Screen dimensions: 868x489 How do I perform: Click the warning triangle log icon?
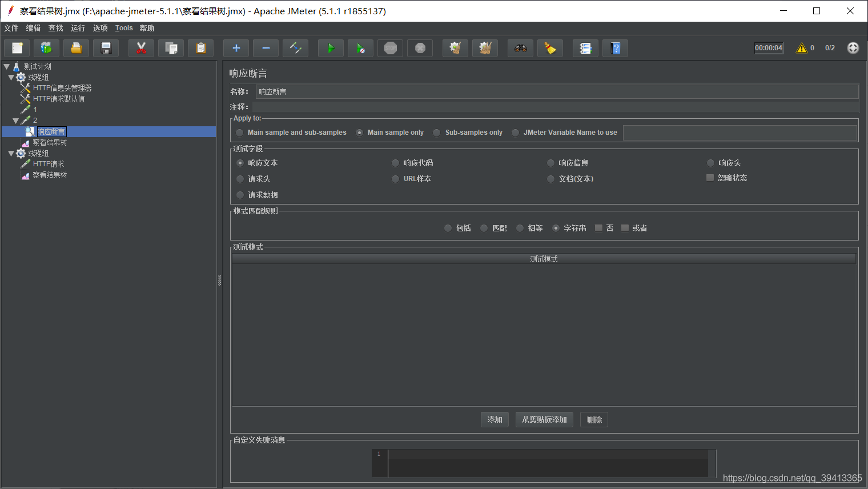pyautogui.click(x=802, y=48)
